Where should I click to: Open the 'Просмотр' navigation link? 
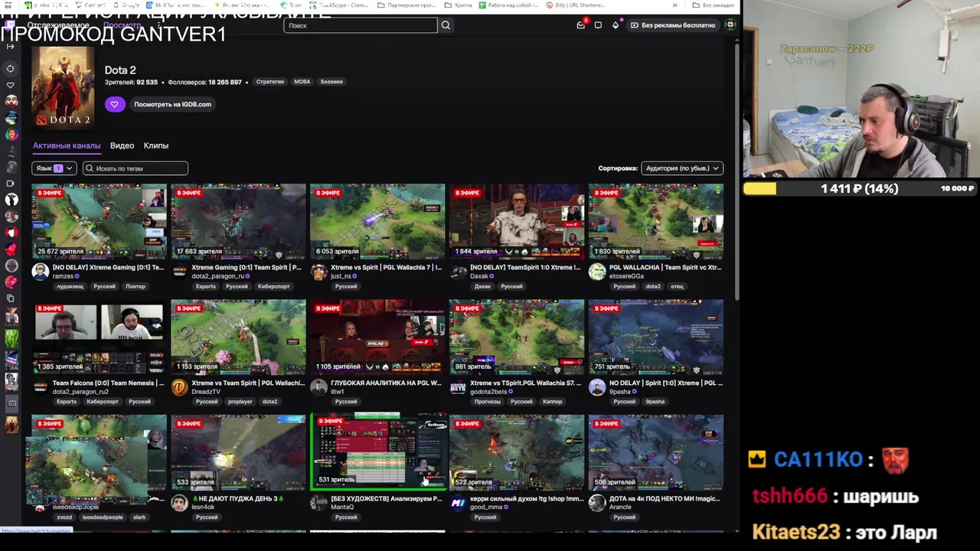(x=122, y=25)
